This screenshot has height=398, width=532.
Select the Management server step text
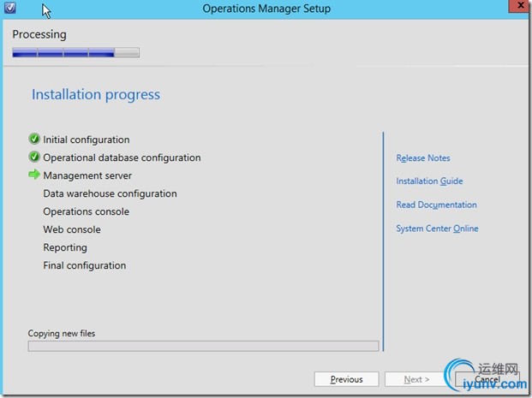point(87,175)
